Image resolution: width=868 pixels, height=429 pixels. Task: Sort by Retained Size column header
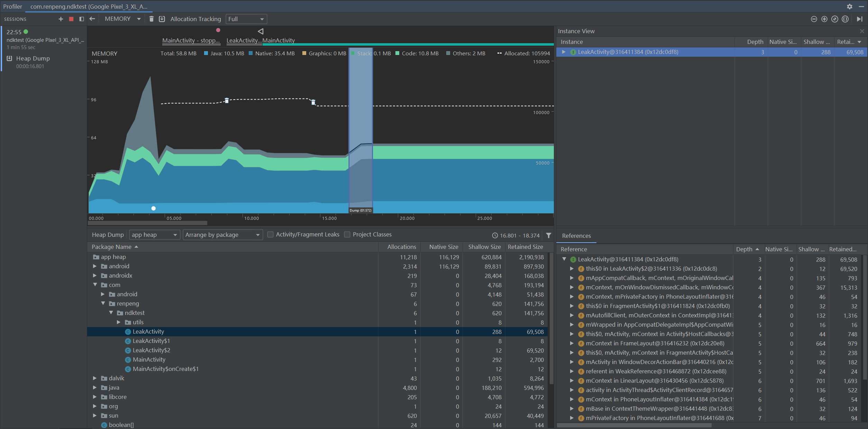[x=525, y=247]
